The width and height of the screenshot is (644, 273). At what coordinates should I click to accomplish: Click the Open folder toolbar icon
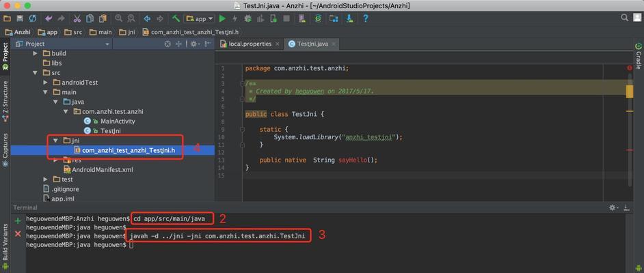7,18
